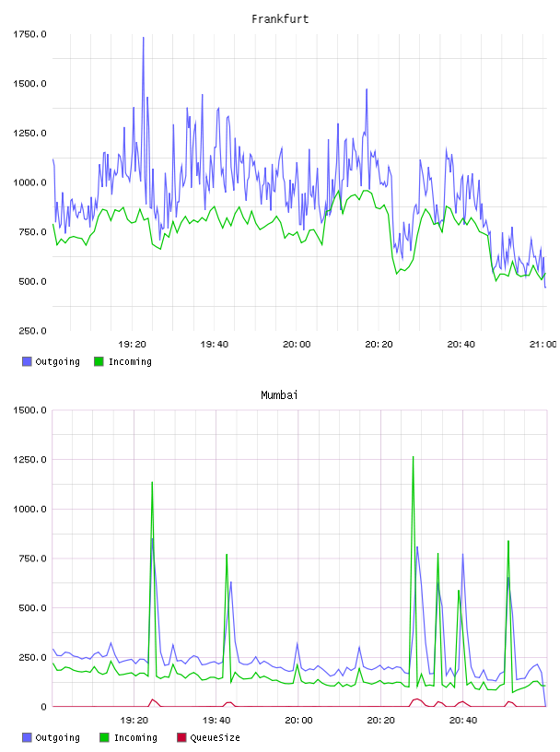Click the Frankfurt chart title
This screenshot has height=752, width=560.
tap(280, 18)
